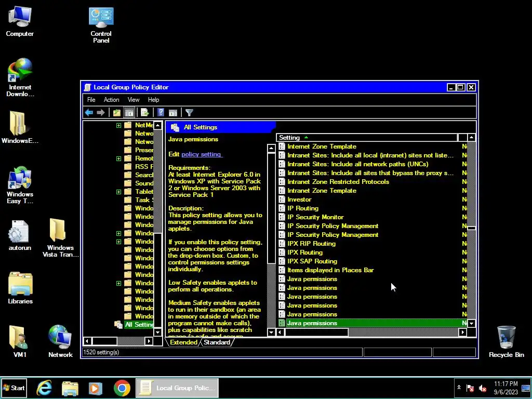Select the 'IP Security Monitor' setting
The image size is (532, 399).
(x=315, y=217)
